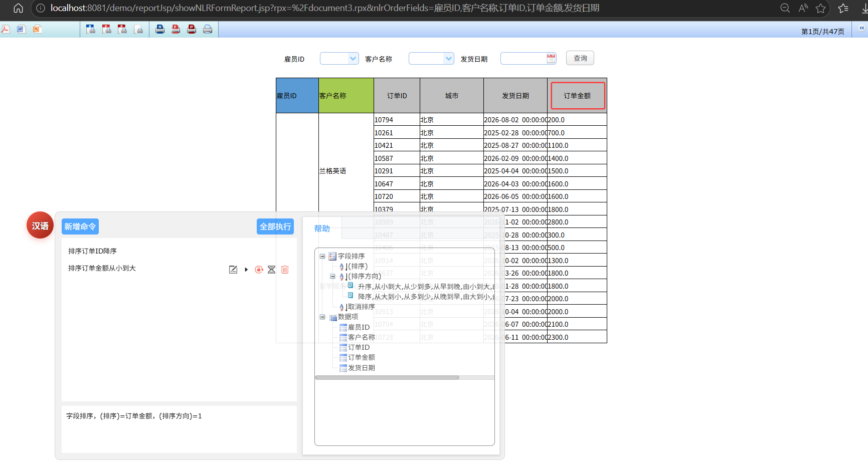Image resolution: width=868 pixels, height=473 pixels.
Task: Click the help tree horizontal scrollbar
Action: (387, 378)
